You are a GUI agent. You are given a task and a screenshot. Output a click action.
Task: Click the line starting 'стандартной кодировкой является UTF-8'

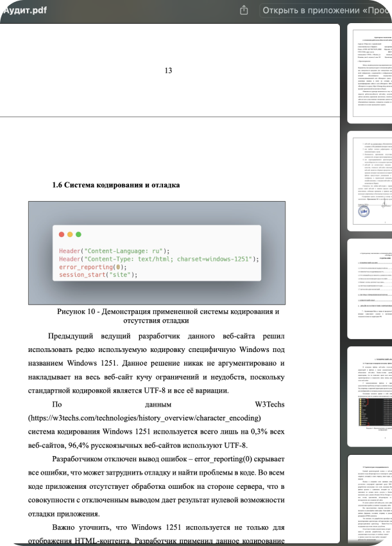pyautogui.click(x=128, y=391)
